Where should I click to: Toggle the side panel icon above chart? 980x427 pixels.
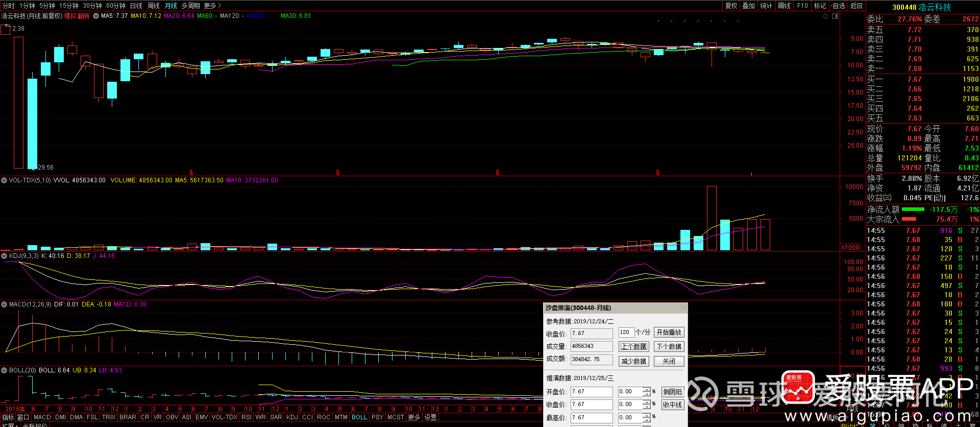pos(835,16)
